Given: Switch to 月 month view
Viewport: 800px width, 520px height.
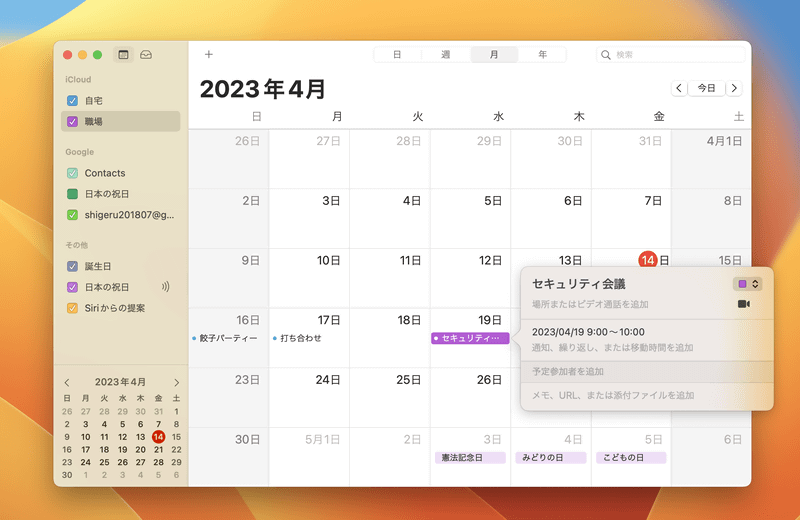Looking at the screenshot, I should pos(494,55).
